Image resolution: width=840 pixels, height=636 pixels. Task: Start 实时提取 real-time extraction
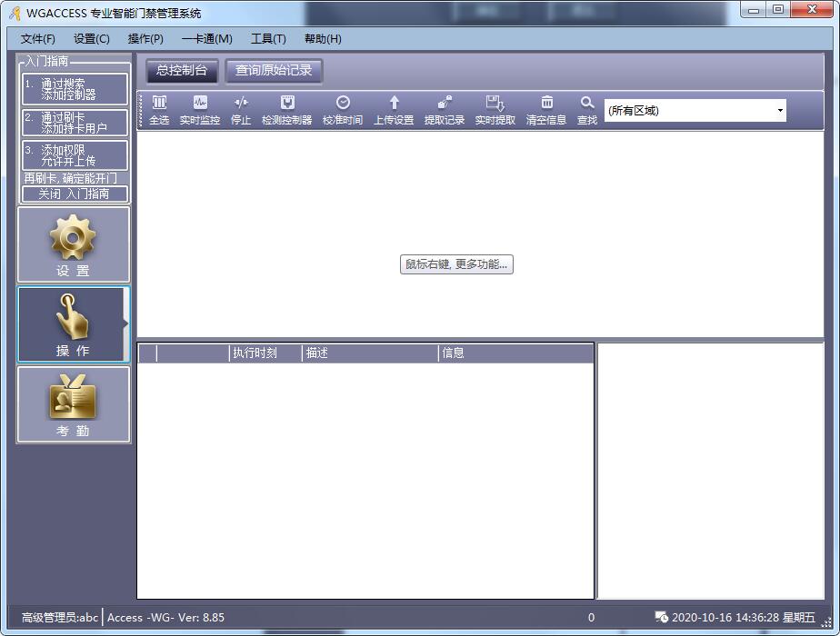(x=495, y=110)
